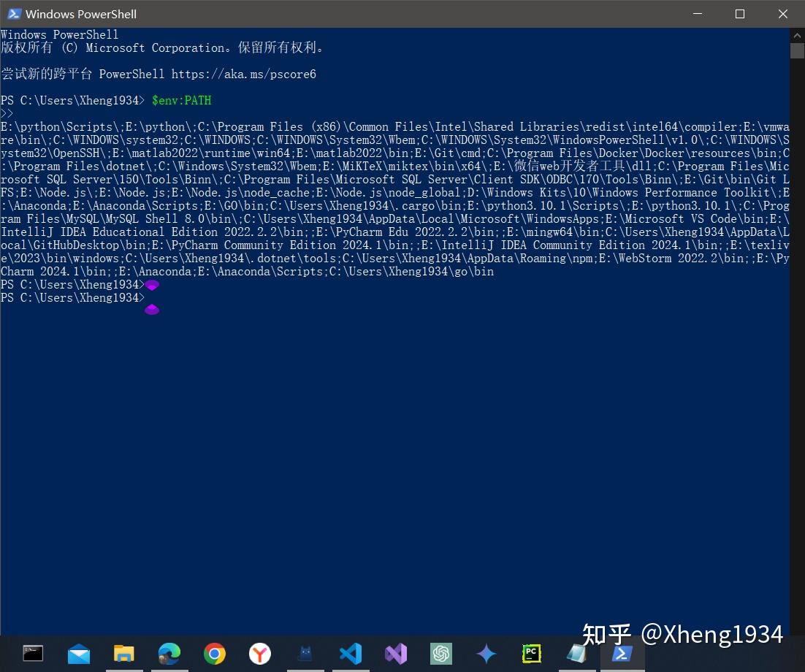Open VS Code from the taskbar
The image size is (805, 672).
pyautogui.click(x=351, y=654)
